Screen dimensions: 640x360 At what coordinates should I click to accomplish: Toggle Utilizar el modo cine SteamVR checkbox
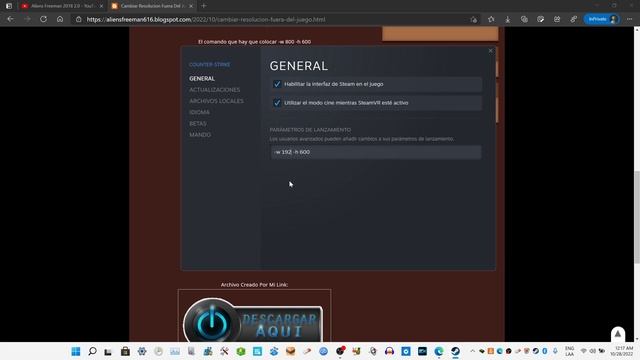coord(277,103)
